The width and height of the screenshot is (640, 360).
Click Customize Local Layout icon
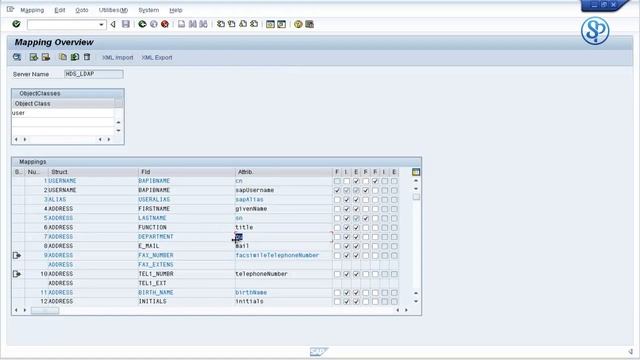pos(309,24)
